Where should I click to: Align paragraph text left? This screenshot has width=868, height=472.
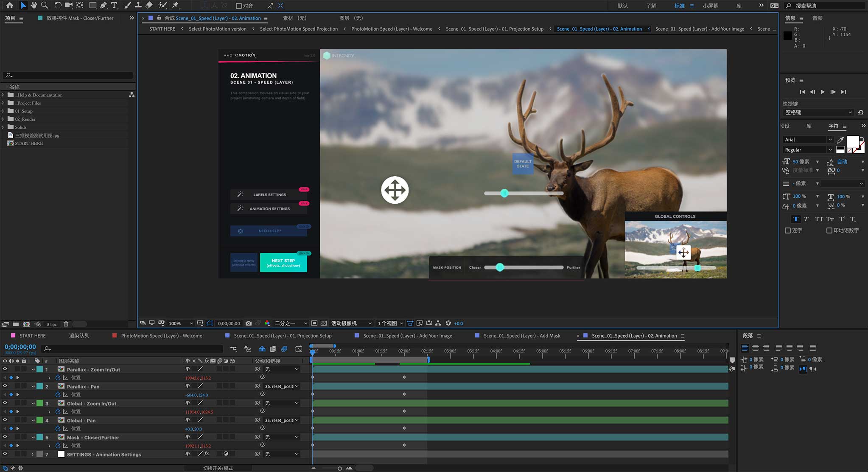pyautogui.click(x=745, y=348)
